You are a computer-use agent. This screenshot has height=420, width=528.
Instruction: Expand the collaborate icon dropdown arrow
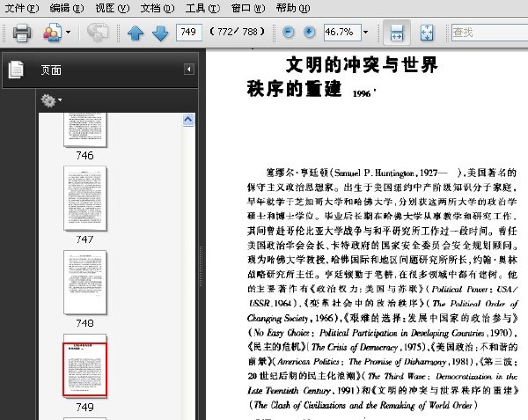[x=68, y=33]
